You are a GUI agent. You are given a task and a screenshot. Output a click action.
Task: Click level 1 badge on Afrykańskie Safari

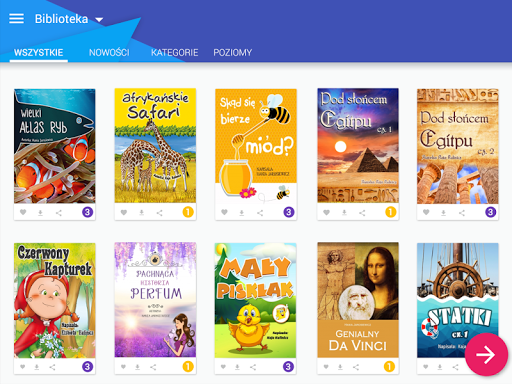coord(188,212)
